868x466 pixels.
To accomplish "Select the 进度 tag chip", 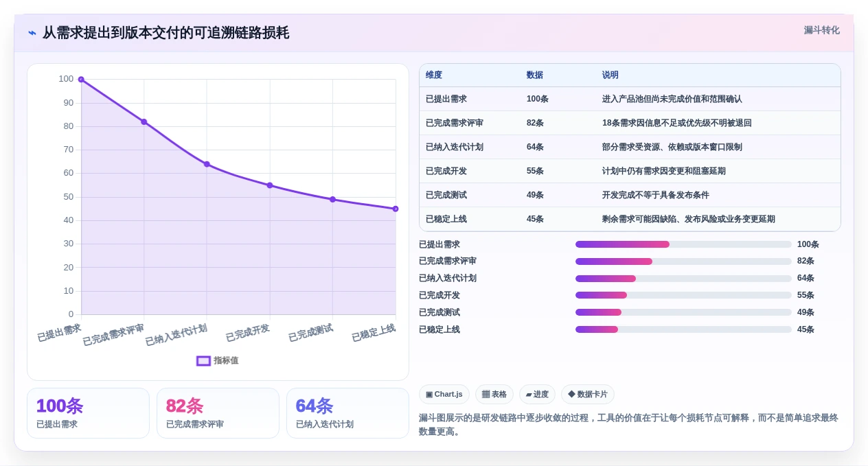I will [x=537, y=394].
